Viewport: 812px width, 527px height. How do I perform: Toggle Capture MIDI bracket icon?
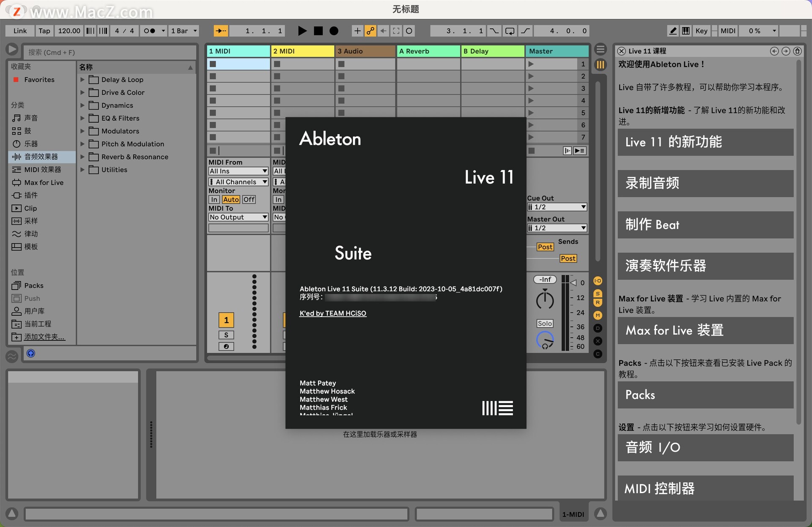pos(396,31)
